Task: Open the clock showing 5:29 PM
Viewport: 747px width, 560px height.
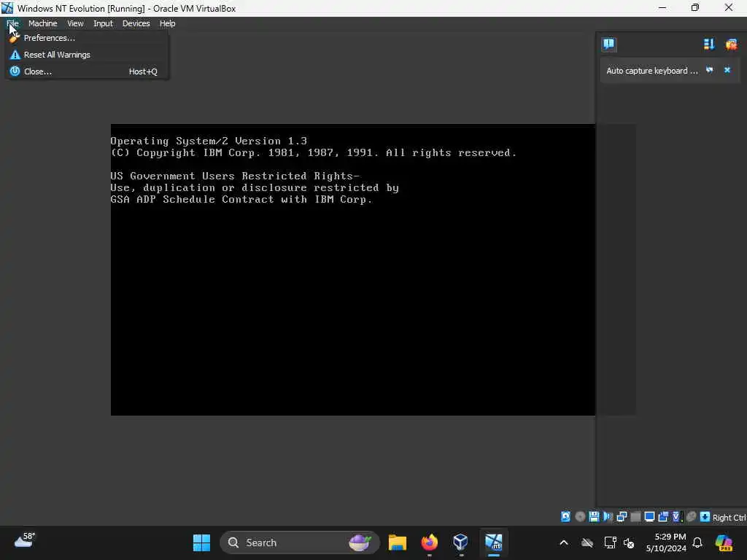Action: [x=666, y=542]
